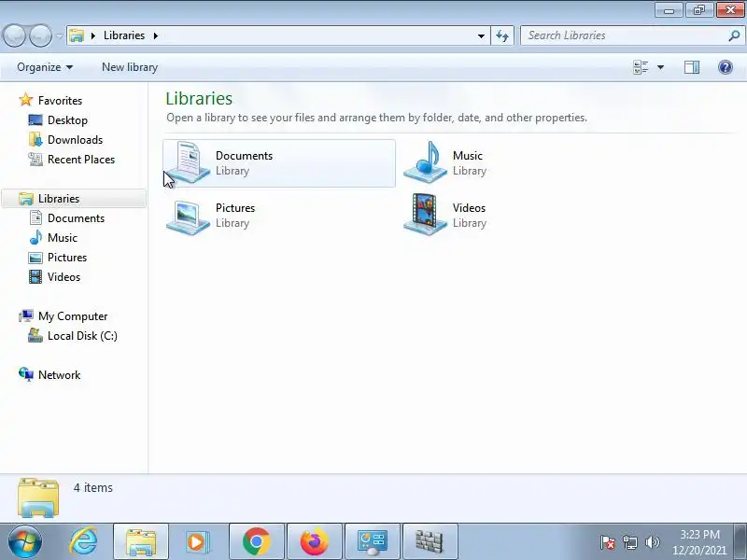747x560 pixels.
Task: Change your view icon button
Action: tap(641, 67)
